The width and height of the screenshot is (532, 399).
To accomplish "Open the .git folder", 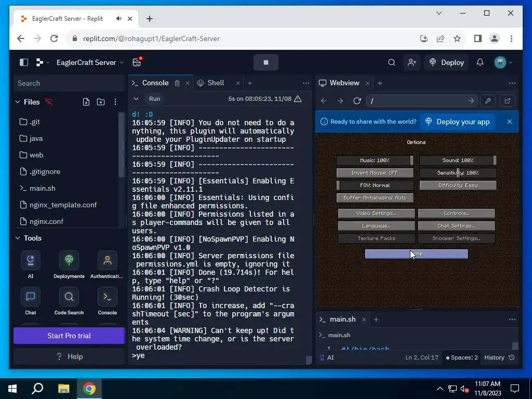I will pyautogui.click(x=68, y=122).
